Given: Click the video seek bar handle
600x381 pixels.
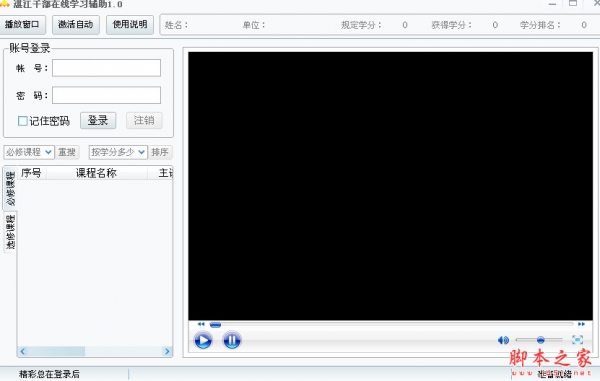Looking at the screenshot, I should 215,325.
